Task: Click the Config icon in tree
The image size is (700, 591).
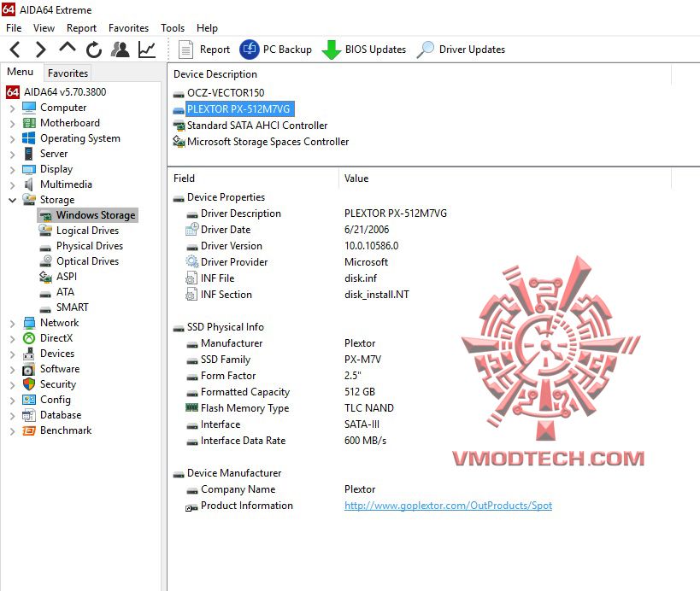Action: [x=29, y=400]
